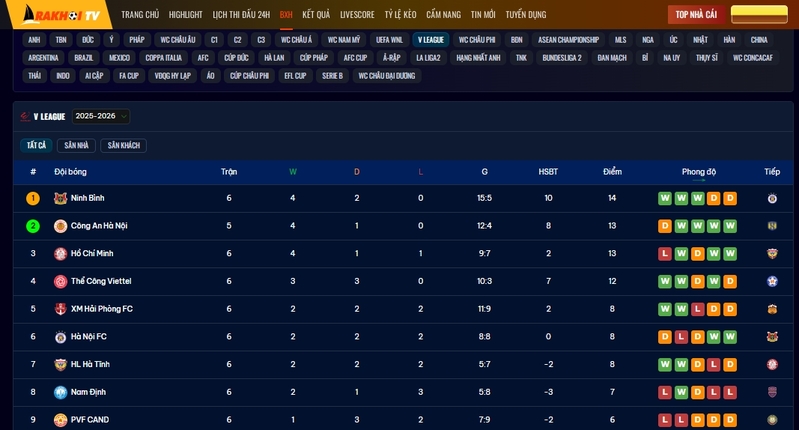799x430 pixels.
Task: Click the V League ball icon in header
Action: click(x=25, y=117)
